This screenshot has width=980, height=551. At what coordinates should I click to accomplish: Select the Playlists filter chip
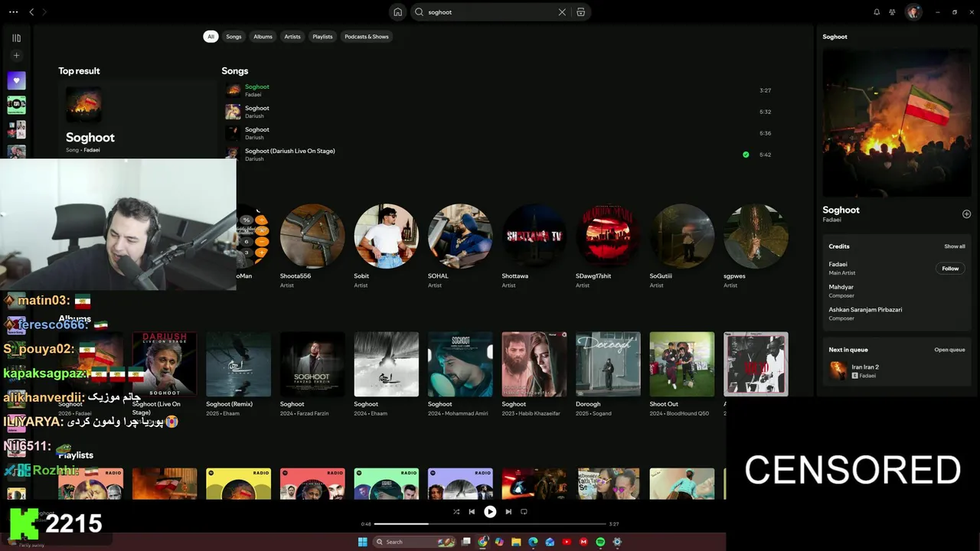322,37
